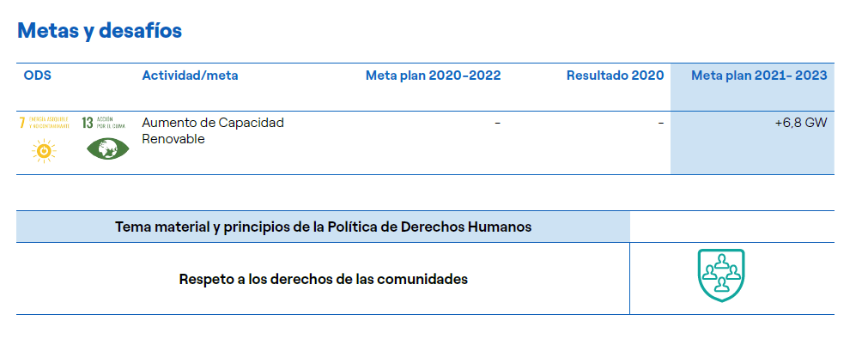This screenshot has width=868, height=357.
Task: Select the 'Metas y desafíos' heading
Action: 100,31
